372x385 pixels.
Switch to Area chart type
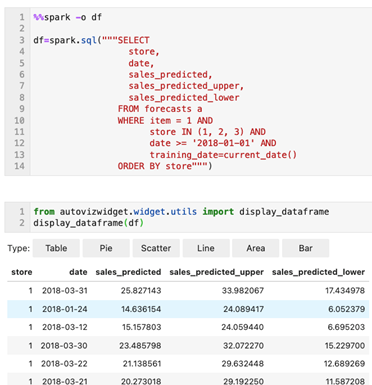256,248
